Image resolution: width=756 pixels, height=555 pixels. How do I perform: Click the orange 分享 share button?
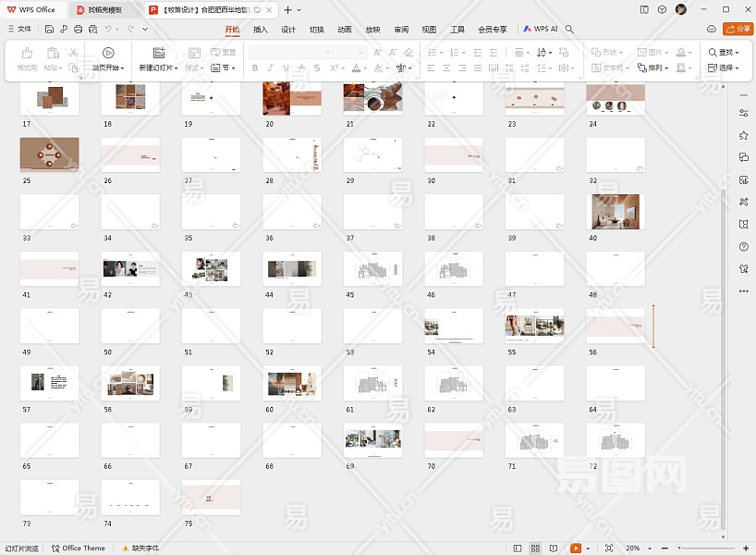738,29
